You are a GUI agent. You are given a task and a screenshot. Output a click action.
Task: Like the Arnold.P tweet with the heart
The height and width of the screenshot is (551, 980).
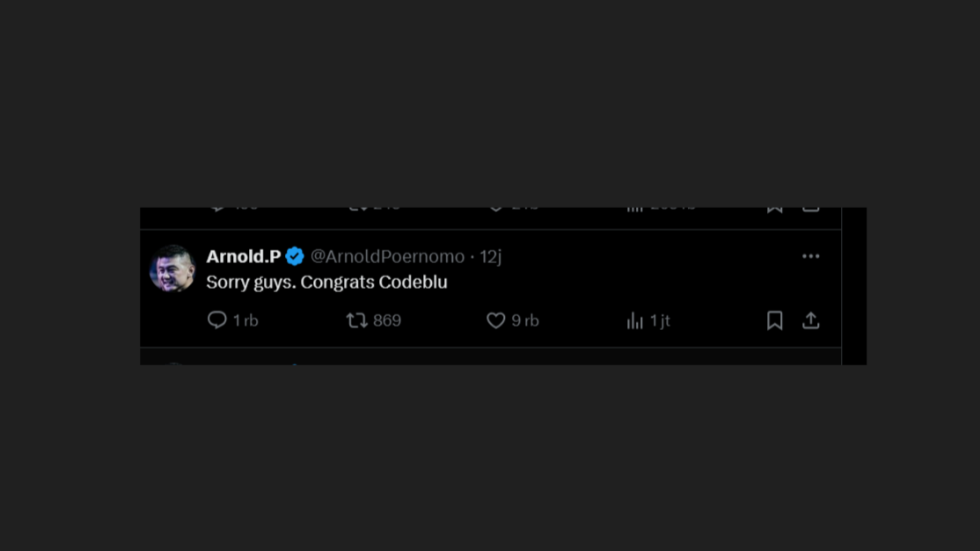tap(496, 320)
